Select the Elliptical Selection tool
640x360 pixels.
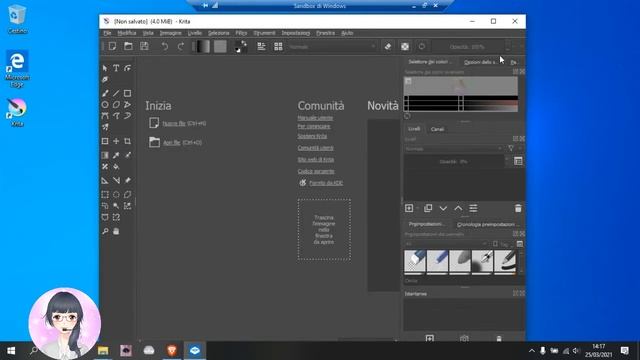116,195
